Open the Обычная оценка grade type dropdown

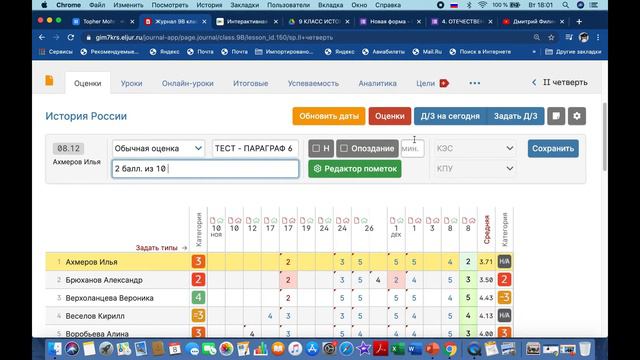pyautogui.click(x=158, y=149)
